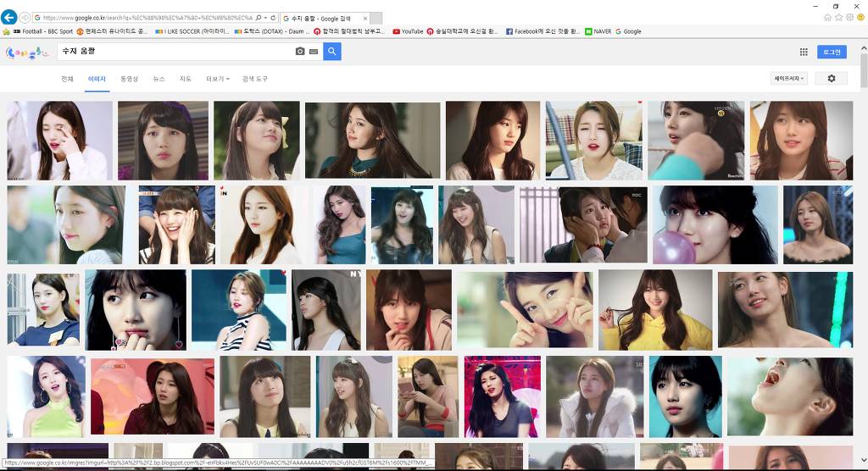Expand the 더보기 menu

coord(216,79)
